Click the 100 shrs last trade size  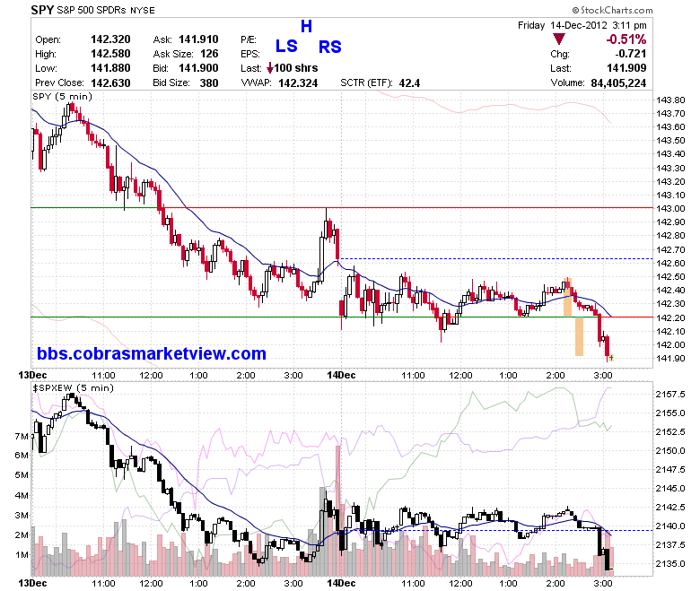295,68
